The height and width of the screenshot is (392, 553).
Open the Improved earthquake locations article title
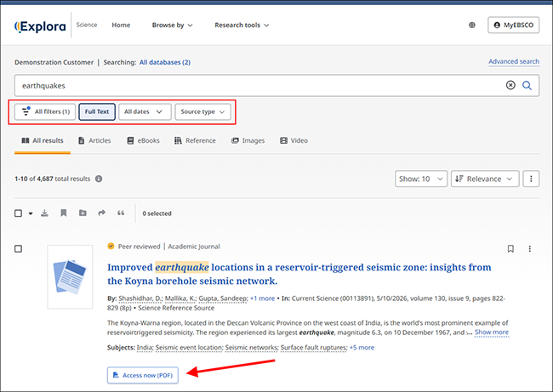point(299,274)
